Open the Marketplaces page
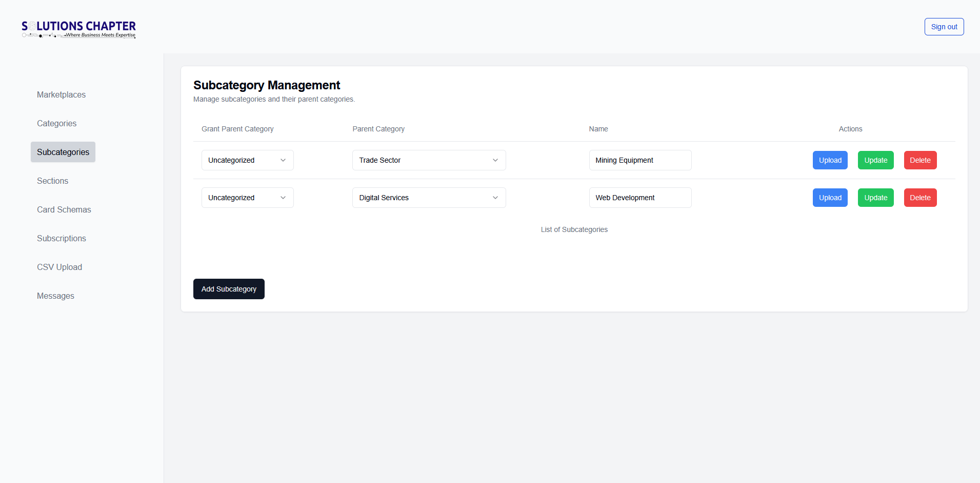The height and width of the screenshot is (483, 980). [x=61, y=94]
